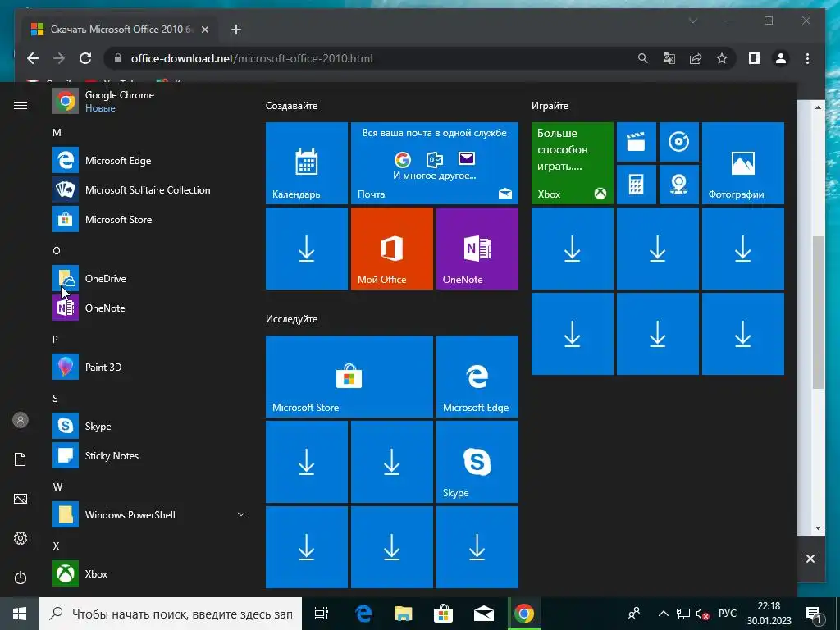Start Paint 3D from the app list
The image size is (840, 630).
coord(148,367)
